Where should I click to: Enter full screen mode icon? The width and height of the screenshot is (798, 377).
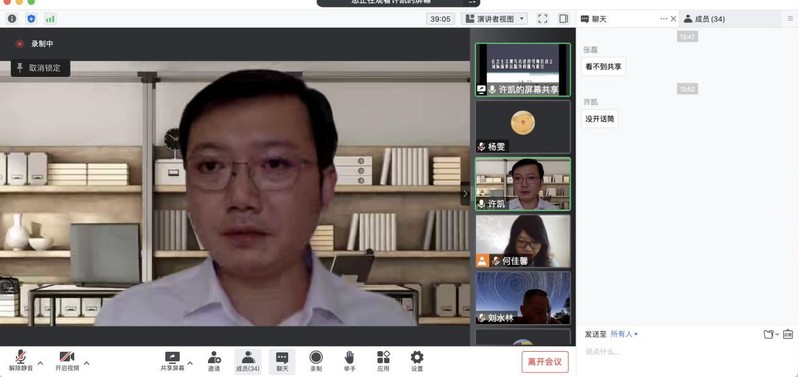click(x=543, y=19)
